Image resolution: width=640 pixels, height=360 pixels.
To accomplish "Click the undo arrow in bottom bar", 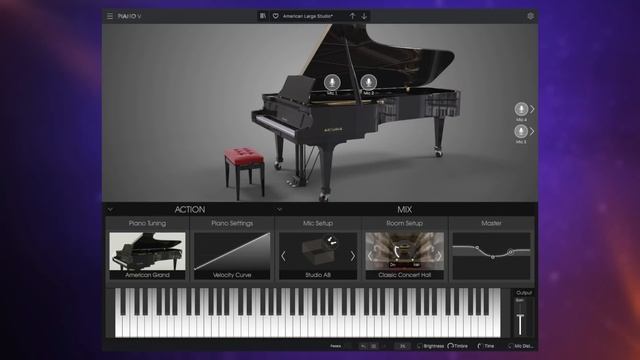I will click(363, 346).
